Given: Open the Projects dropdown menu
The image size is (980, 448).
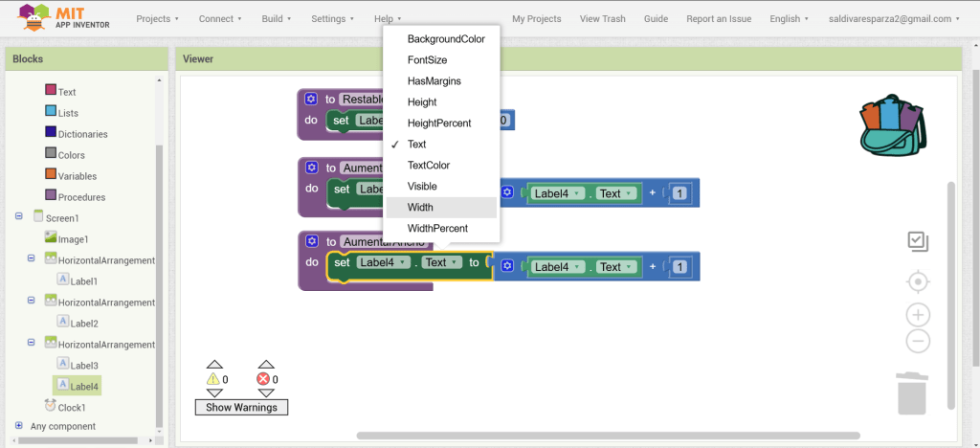Looking at the screenshot, I should tap(158, 18).
